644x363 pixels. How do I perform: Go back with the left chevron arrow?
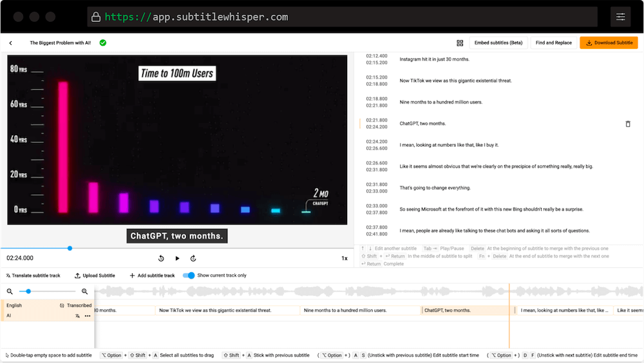tap(11, 42)
